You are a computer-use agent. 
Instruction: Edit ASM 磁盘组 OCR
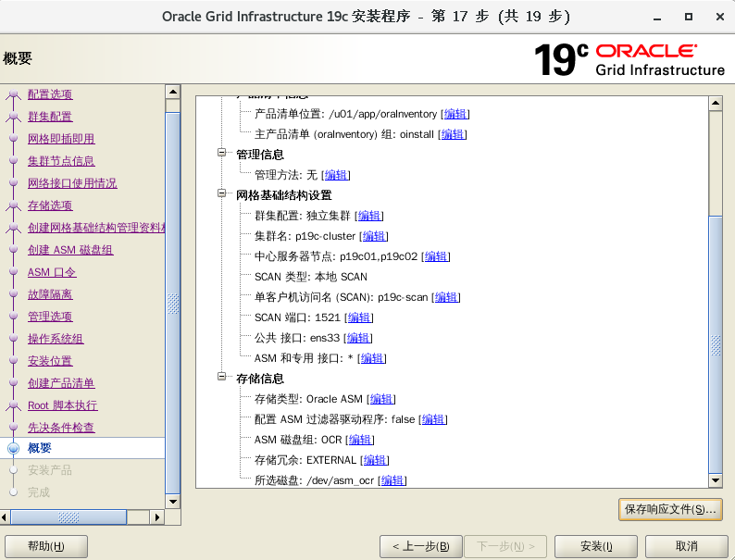[x=360, y=440]
